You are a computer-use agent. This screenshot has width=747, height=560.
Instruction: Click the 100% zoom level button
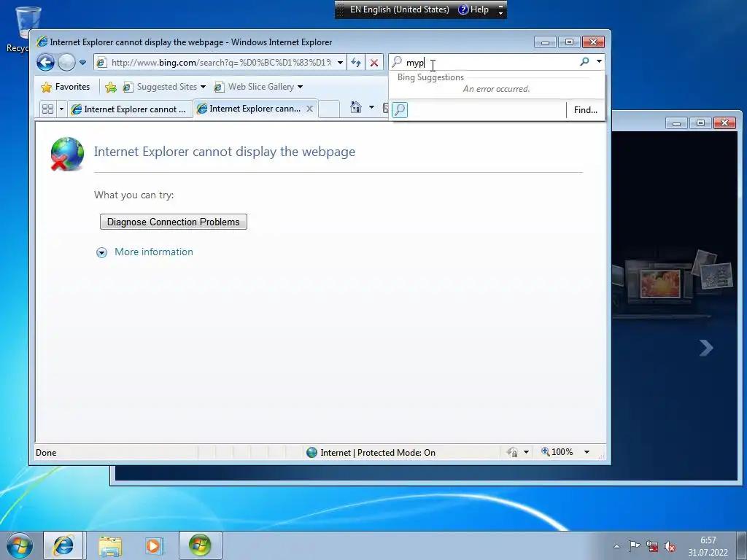tap(557, 452)
